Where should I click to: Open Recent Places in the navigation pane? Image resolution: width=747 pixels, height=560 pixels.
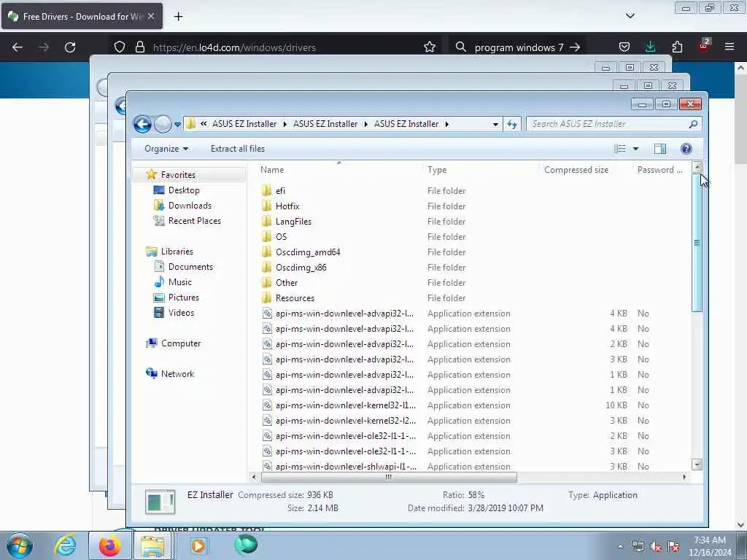(194, 220)
